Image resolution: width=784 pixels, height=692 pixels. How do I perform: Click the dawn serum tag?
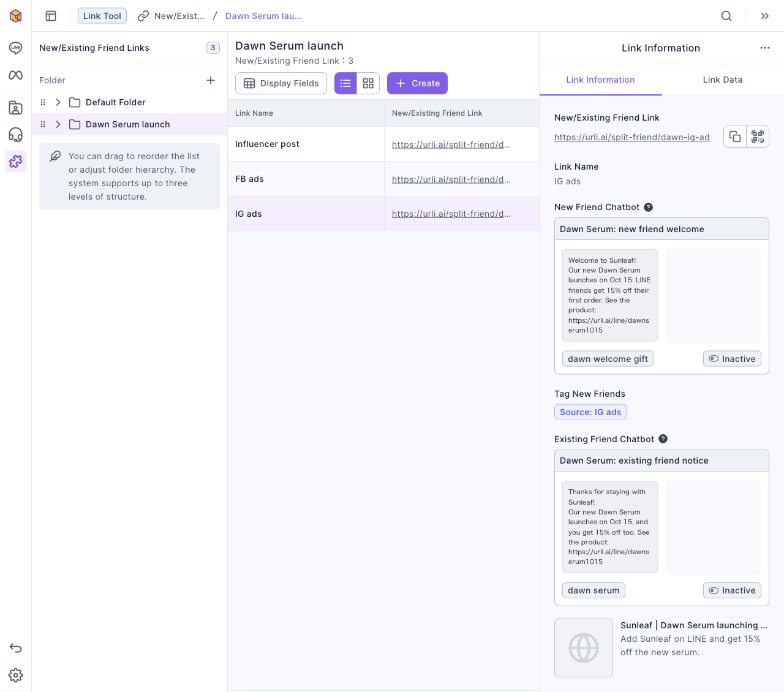point(594,590)
